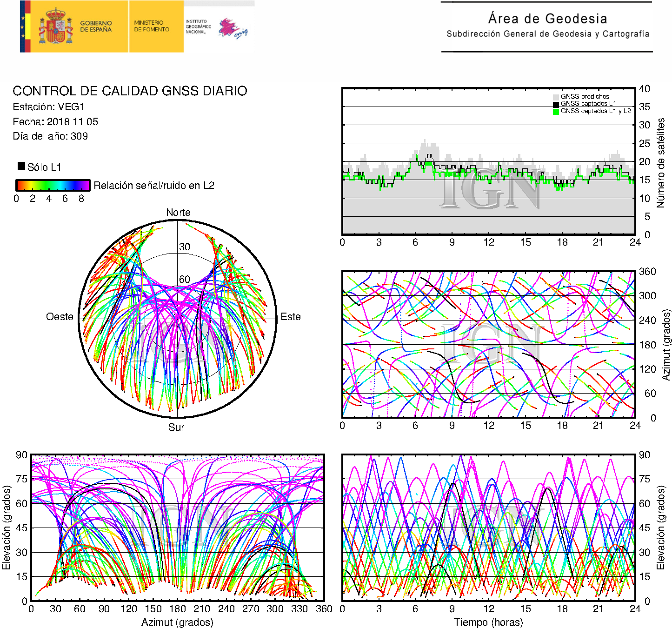Screen dimensions: 672x628
Task: Click the Instituto Geográfico Nacional logo text
Action: (x=198, y=27)
